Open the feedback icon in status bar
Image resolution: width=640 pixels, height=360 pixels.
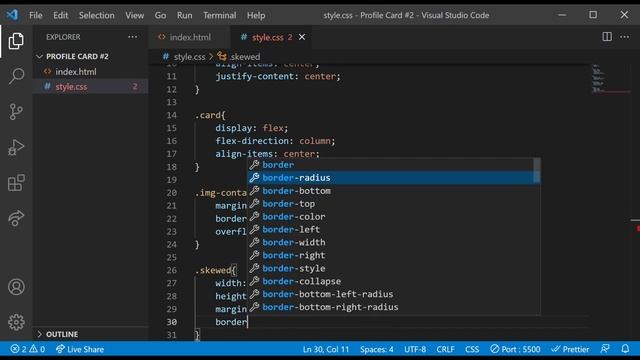pyautogui.click(x=605, y=349)
